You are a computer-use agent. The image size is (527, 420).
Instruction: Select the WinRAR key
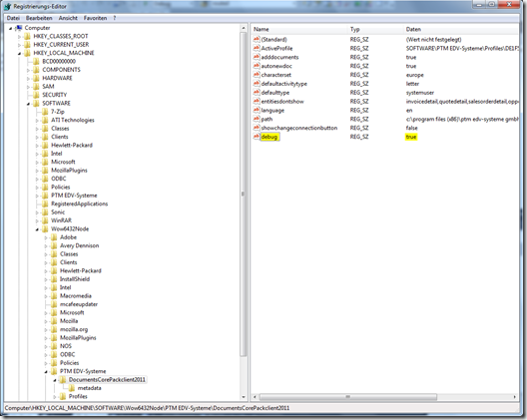(x=61, y=220)
